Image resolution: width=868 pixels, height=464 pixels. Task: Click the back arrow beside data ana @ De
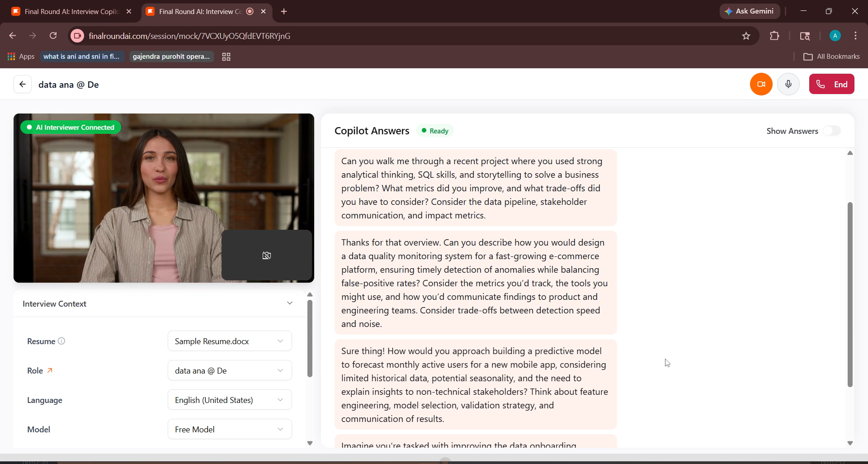(x=22, y=85)
